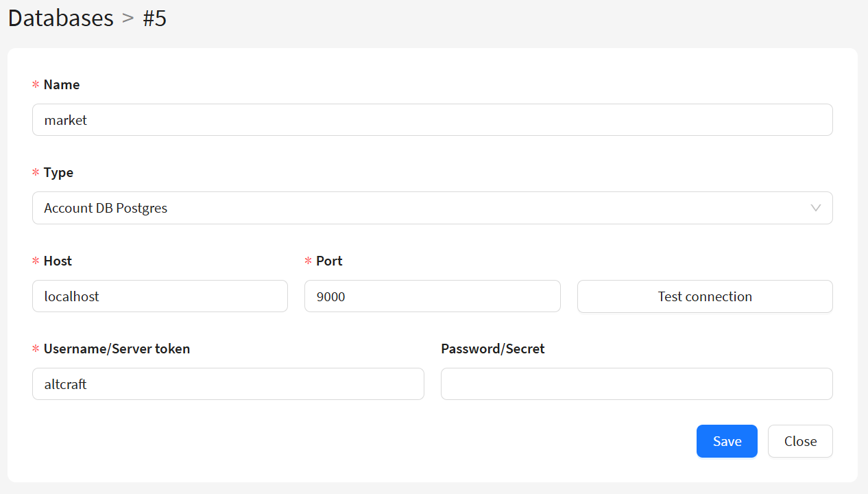Save the database settings
This screenshot has width=868, height=494.
click(x=727, y=441)
